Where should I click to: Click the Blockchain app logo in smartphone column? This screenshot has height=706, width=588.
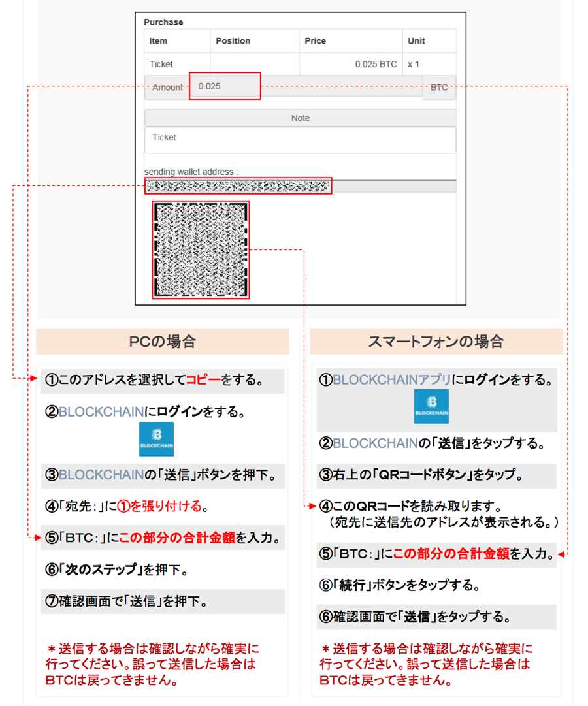point(431,406)
